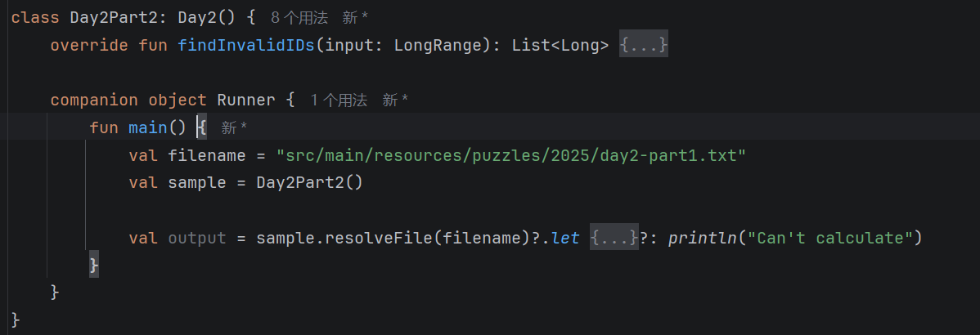Open the "1 个用法" hint beside Runner
980x335 pixels.
pos(339,100)
